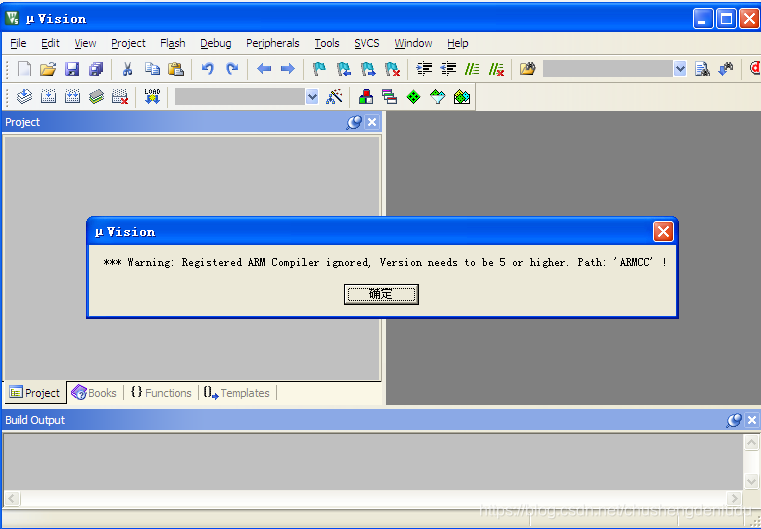The image size is (761, 529).
Task: Open the Tools menu
Action: click(x=327, y=43)
